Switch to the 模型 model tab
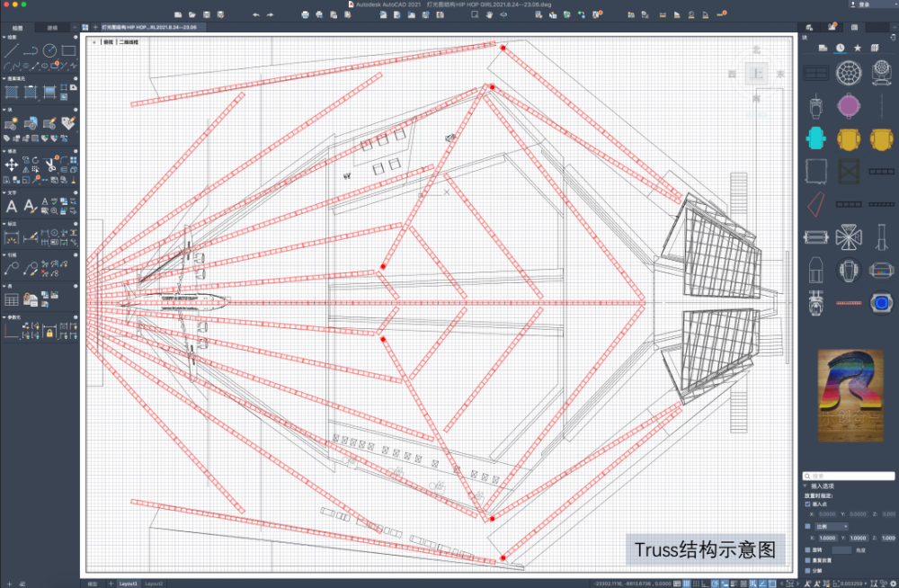 (93, 584)
